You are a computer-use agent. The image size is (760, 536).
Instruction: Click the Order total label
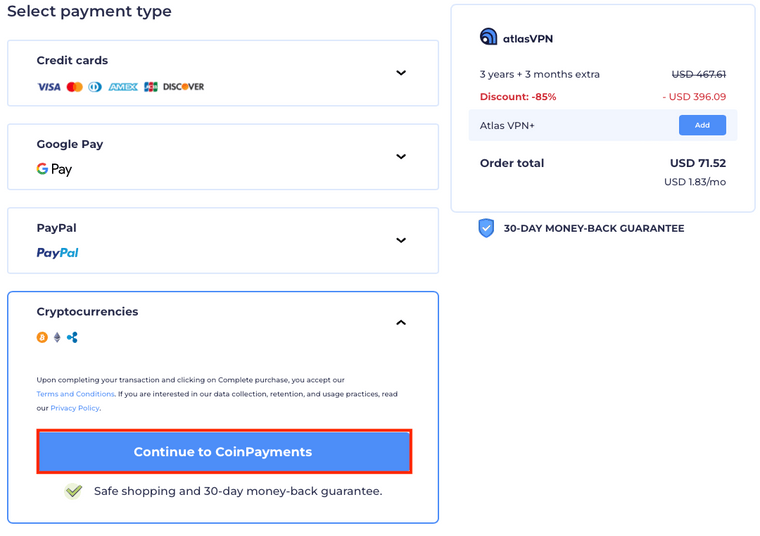click(x=512, y=163)
